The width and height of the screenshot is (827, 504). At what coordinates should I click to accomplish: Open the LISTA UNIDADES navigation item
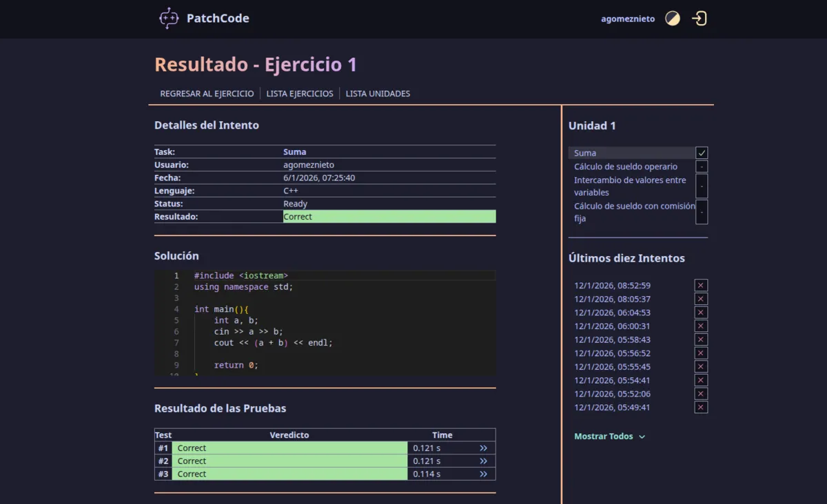(x=378, y=93)
